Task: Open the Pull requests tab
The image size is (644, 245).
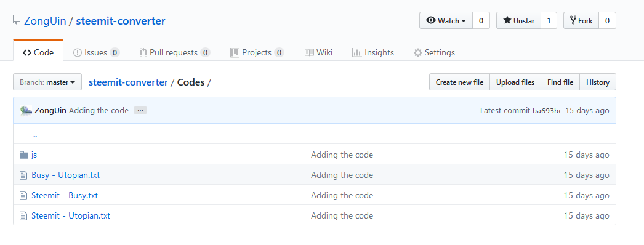Action: click(175, 52)
